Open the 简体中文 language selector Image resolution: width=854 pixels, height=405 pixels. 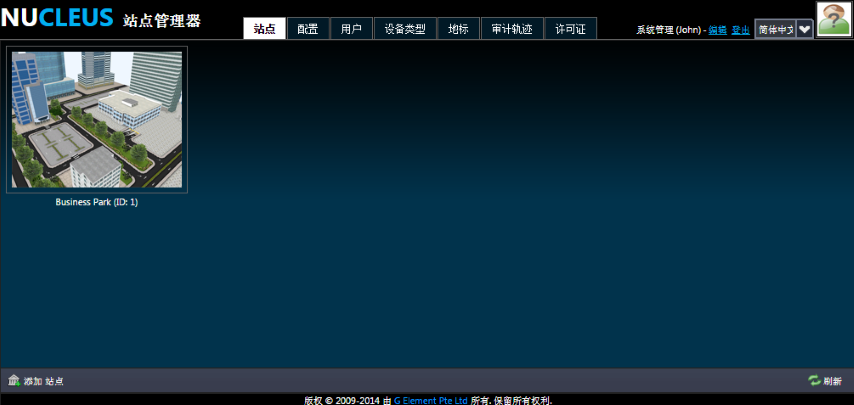click(x=775, y=29)
